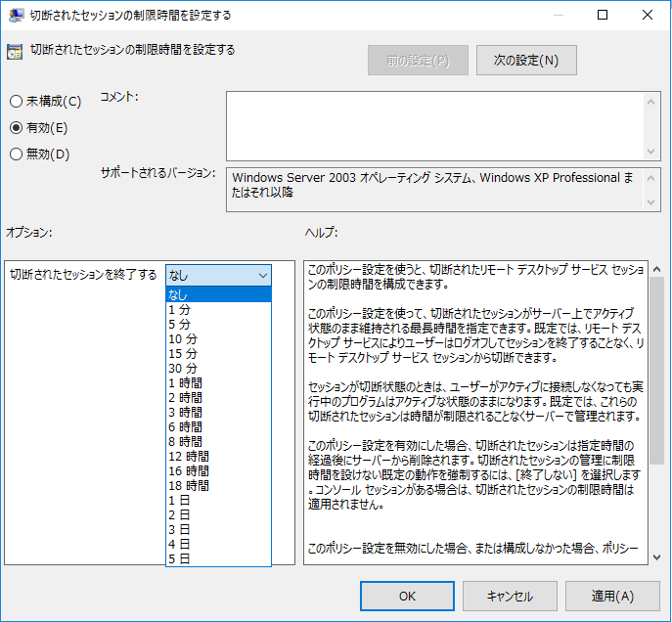Select the 1 時間 option

pyautogui.click(x=218, y=382)
